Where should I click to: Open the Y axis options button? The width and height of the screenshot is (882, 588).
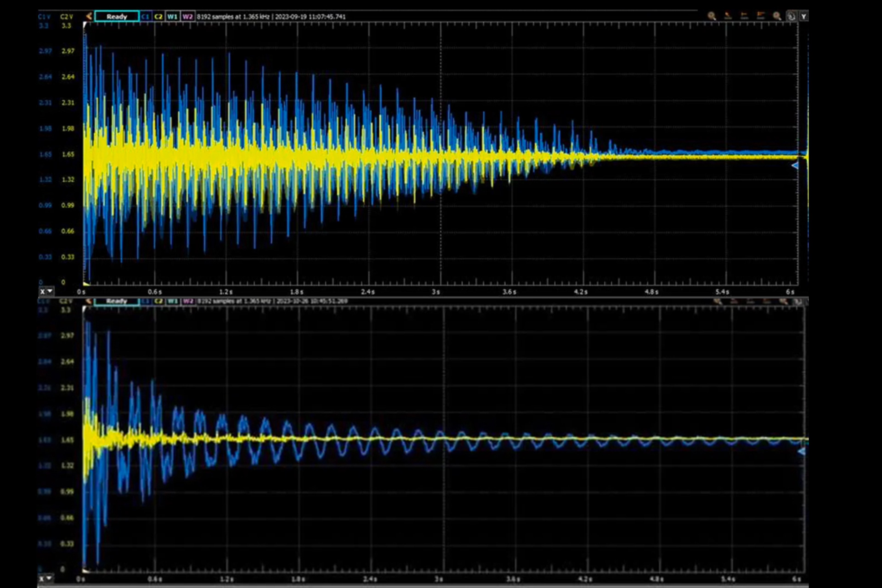[804, 17]
